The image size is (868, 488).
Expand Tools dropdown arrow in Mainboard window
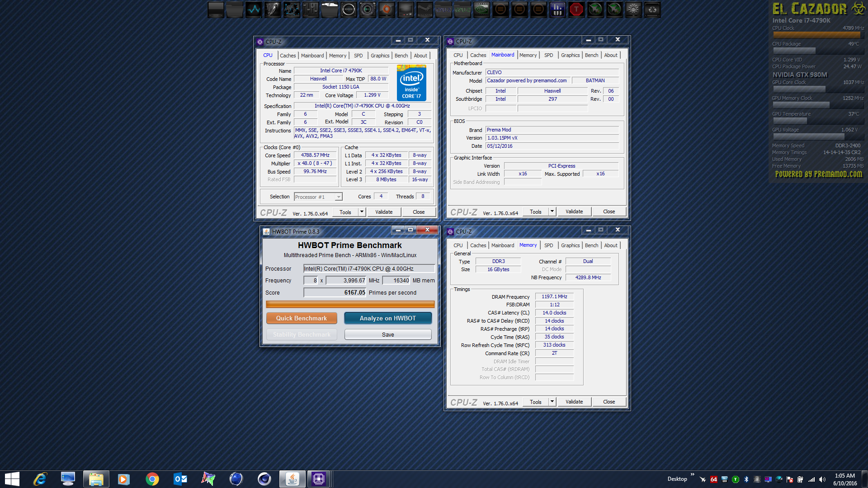coord(552,211)
